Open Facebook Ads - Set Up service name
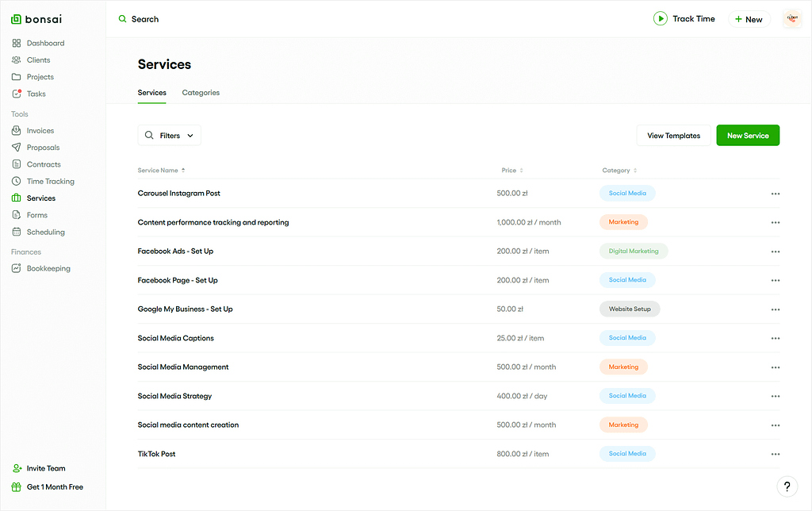 (x=175, y=251)
